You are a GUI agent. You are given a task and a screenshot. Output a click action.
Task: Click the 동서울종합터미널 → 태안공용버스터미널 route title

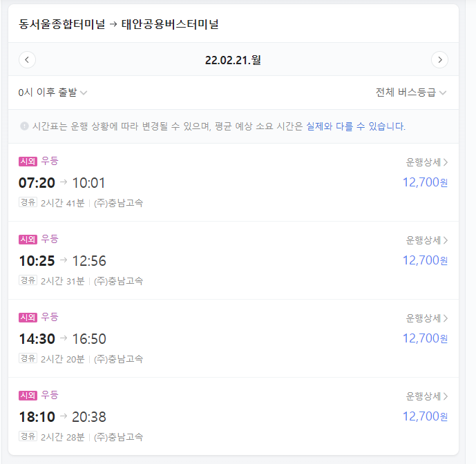pos(119,25)
